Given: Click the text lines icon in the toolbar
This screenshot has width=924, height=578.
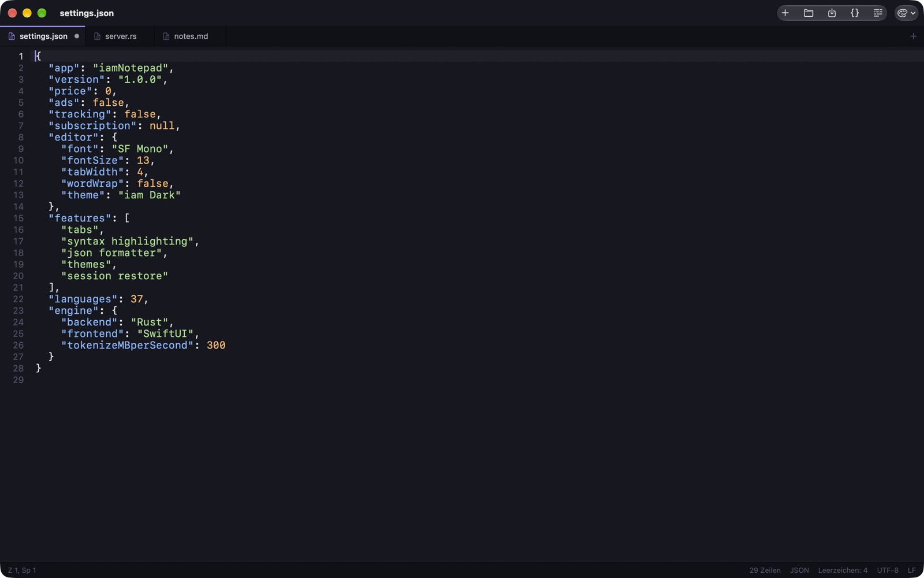Looking at the screenshot, I should [x=878, y=13].
